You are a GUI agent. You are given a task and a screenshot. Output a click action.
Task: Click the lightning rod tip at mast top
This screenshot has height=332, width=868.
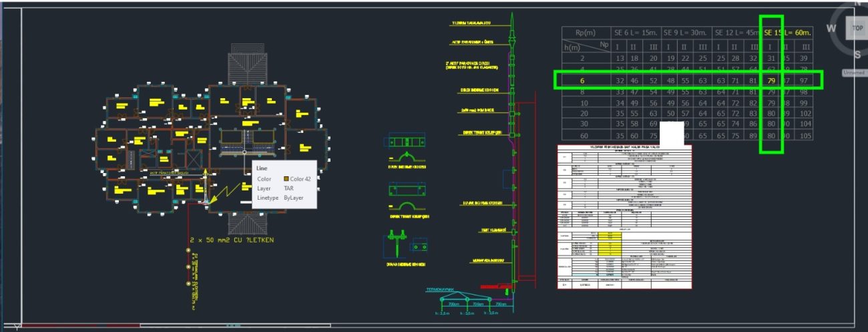coord(511,16)
